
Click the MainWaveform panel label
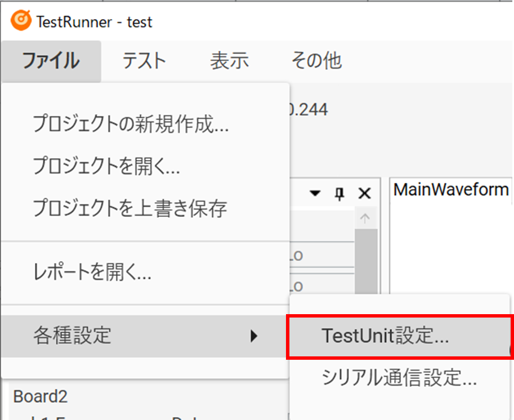coord(451,190)
